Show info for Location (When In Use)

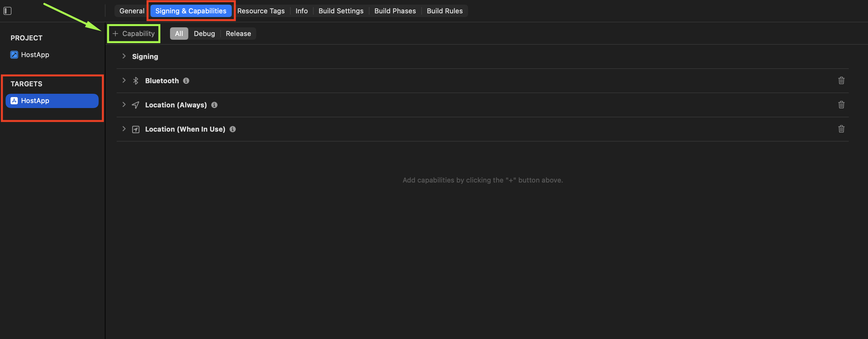pyautogui.click(x=232, y=129)
